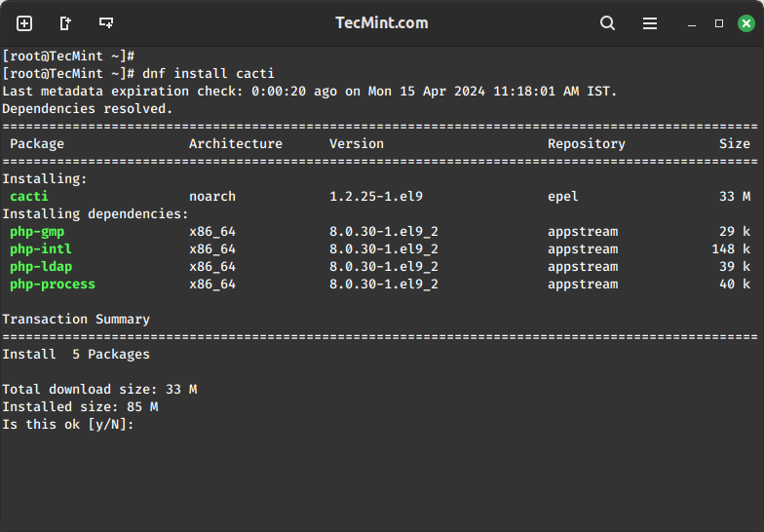Click the add terminal screen icon
This screenshot has width=764, height=532.
[x=106, y=22]
